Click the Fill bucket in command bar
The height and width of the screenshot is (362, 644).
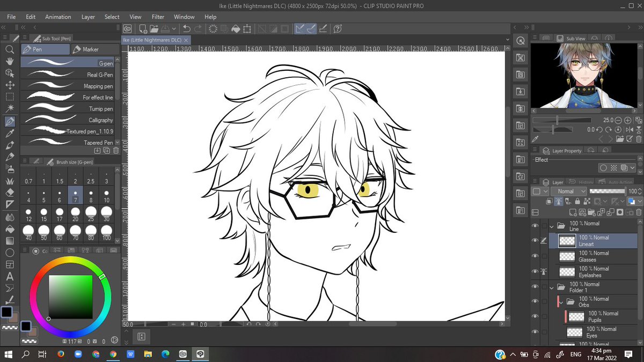pos(235,29)
